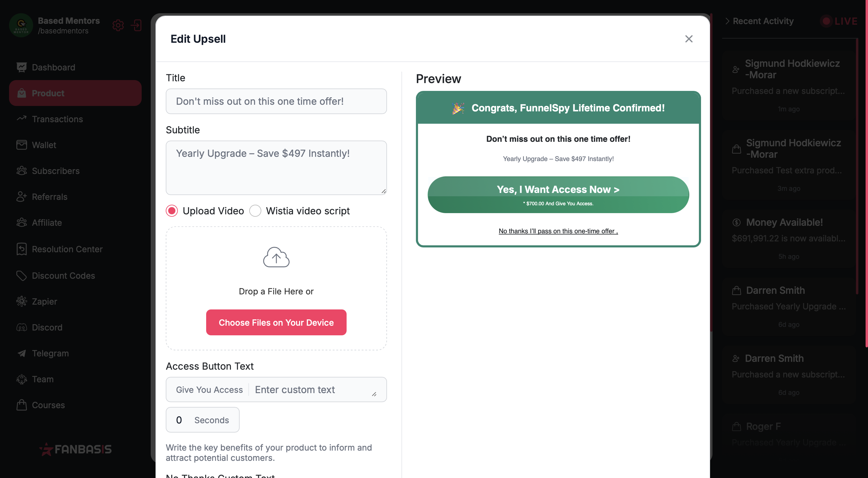Click the Discord icon in sidebar
The width and height of the screenshot is (868, 478).
pos(22,327)
